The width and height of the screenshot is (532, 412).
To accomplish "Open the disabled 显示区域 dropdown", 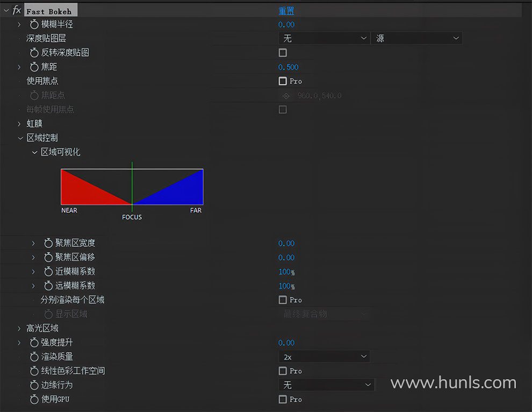I will tap(324, 314).
